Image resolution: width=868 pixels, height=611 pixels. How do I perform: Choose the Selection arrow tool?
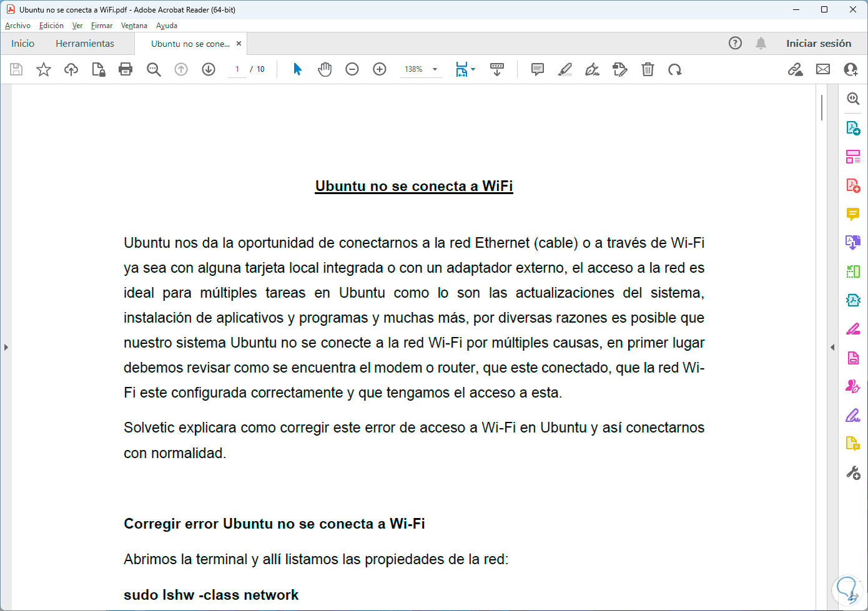(297, 69)
